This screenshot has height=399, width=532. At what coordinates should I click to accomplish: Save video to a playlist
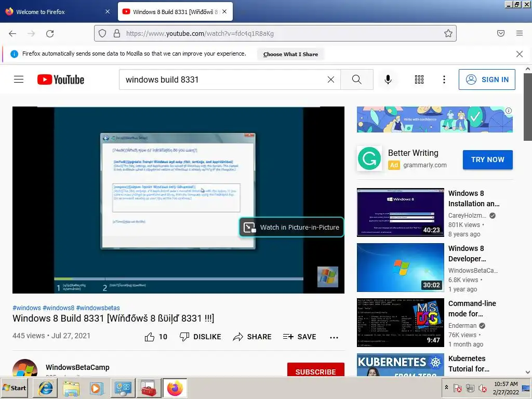[x=300, y=337]
